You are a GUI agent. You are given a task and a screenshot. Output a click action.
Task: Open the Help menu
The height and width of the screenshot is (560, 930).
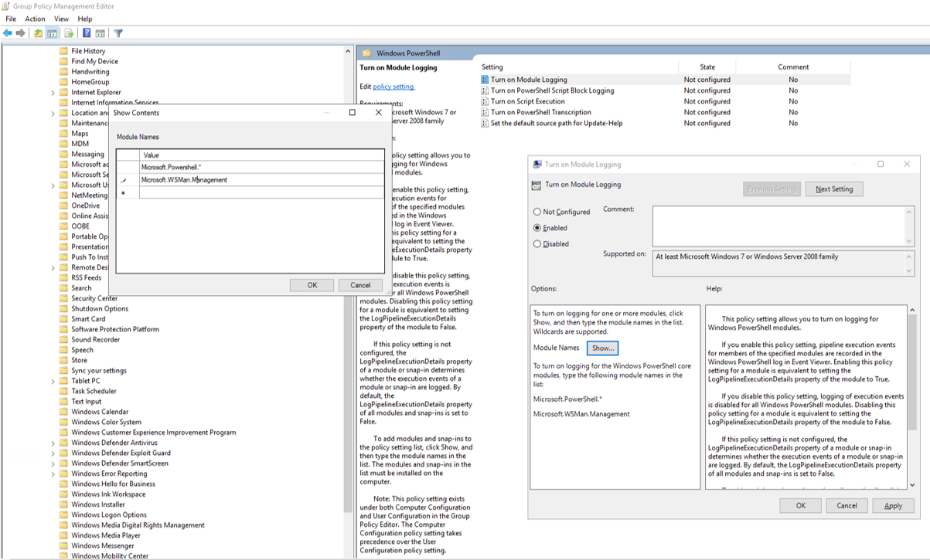(x=85, y=19)
